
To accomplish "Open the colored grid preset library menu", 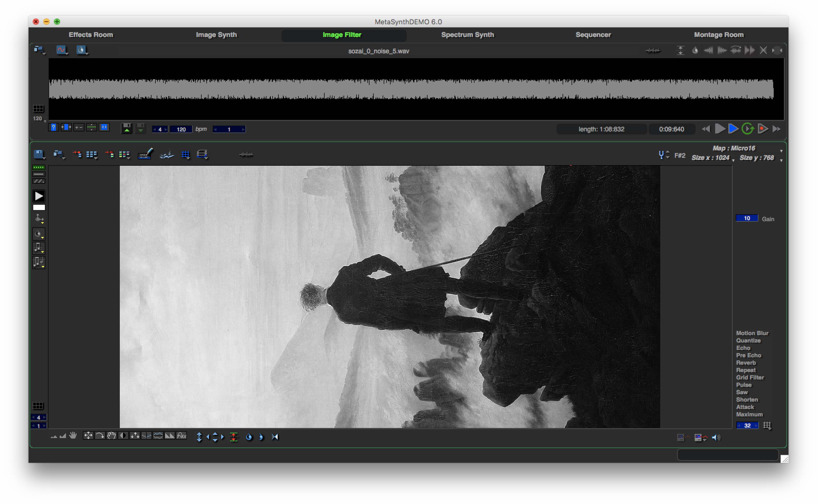I will (x=124, y=155).
